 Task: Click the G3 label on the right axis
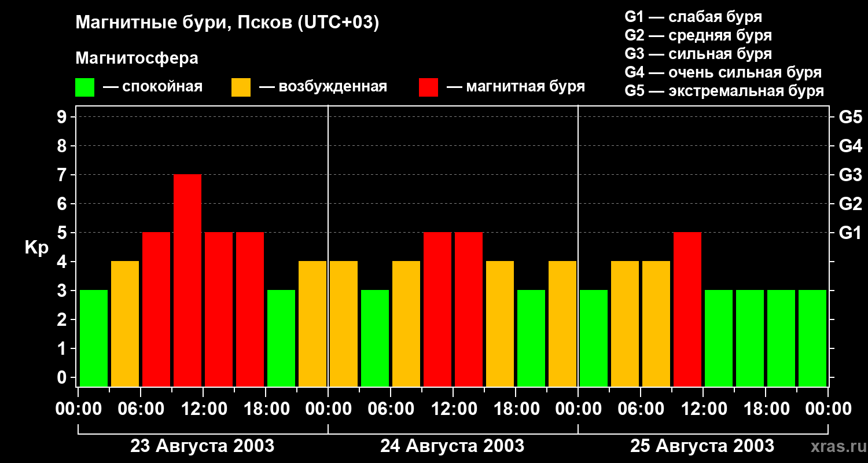(x=850, y=175)
